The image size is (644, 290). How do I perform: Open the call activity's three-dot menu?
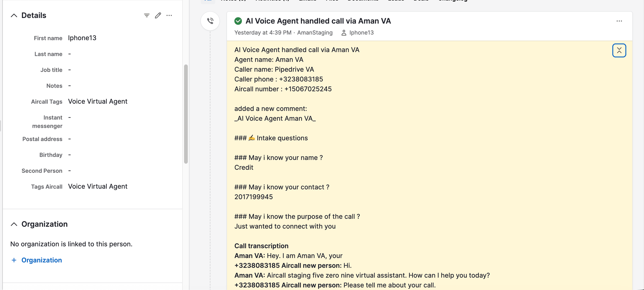(x=619, y=21)
